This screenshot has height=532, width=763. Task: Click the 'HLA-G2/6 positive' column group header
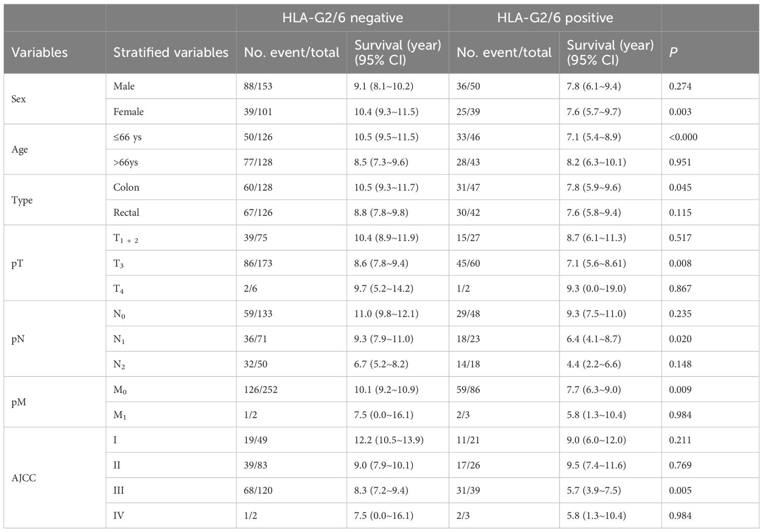[x=555, y=18]
